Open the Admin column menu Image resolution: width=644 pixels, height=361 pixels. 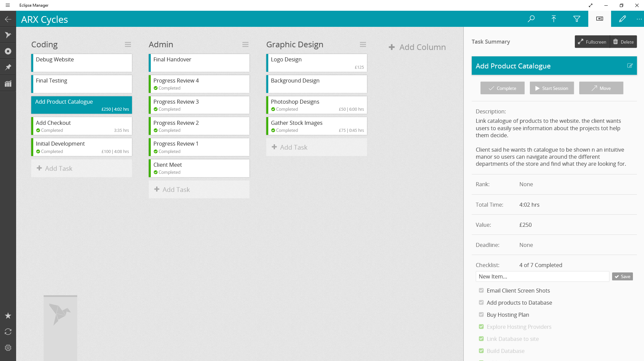point(245,45)
